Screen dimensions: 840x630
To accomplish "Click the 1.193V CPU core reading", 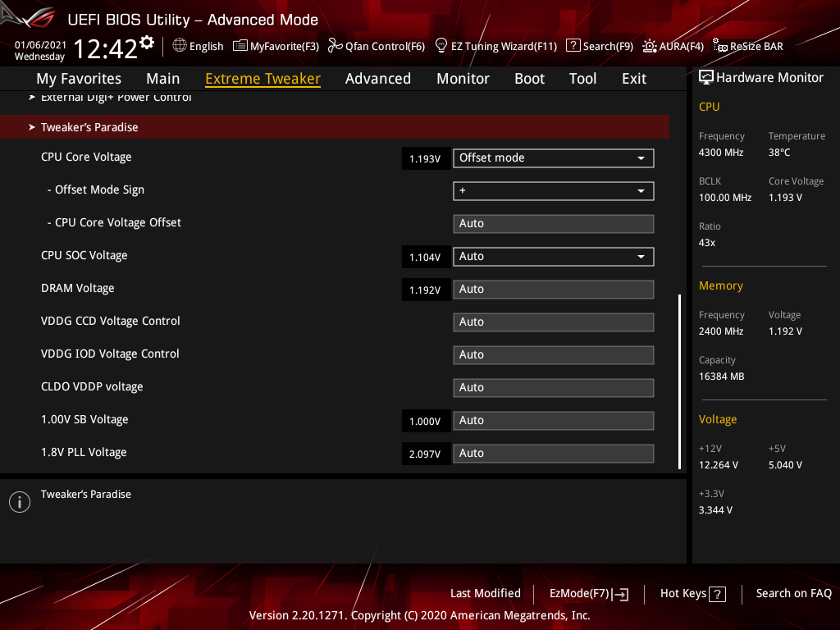I will click(x=426, y=158).
